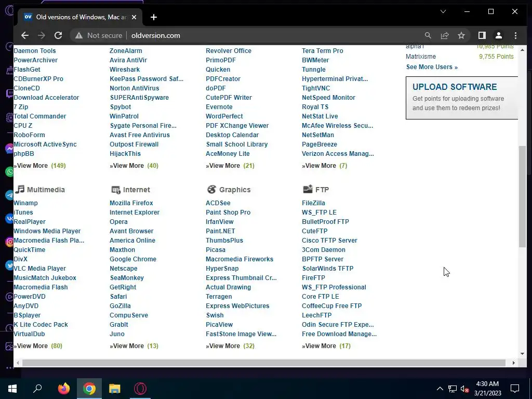This screenshot has height=399, width=532.
Task: Open the TightVNC link
Action: (316, 88)
